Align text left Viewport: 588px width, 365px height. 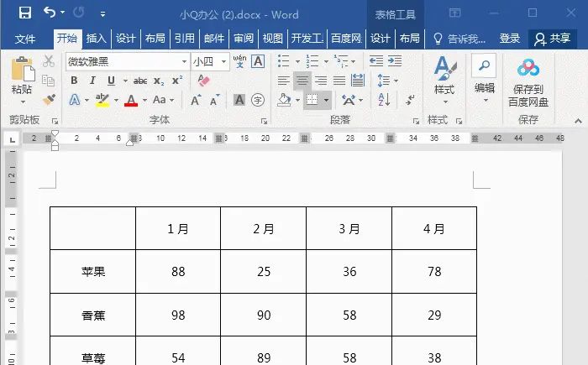coord(284,81)
